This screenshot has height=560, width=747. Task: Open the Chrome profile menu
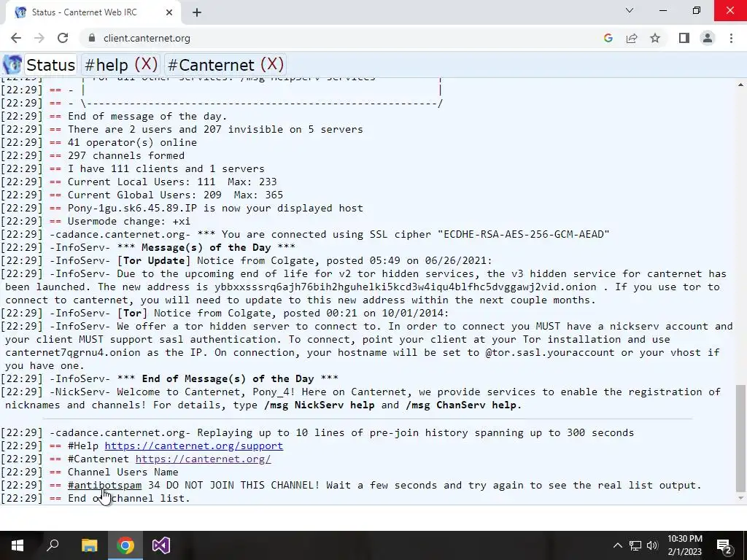click(708, 38)
